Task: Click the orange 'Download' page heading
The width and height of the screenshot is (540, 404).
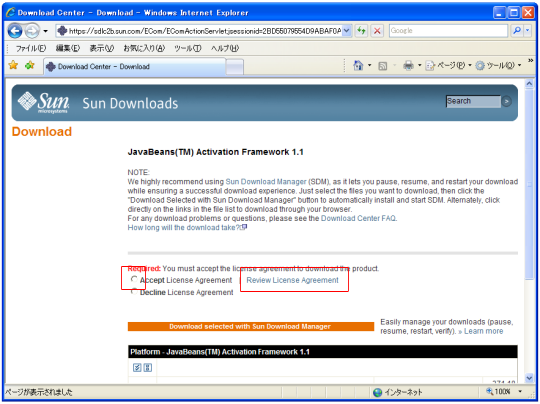Action: tap(42, 132)
